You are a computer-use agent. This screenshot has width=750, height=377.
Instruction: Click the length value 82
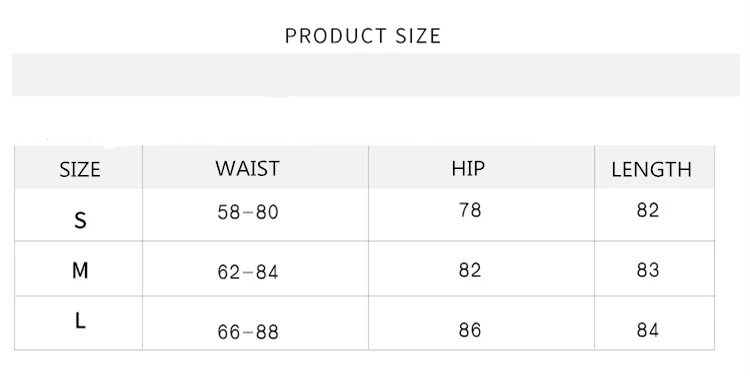pos(648,210)
